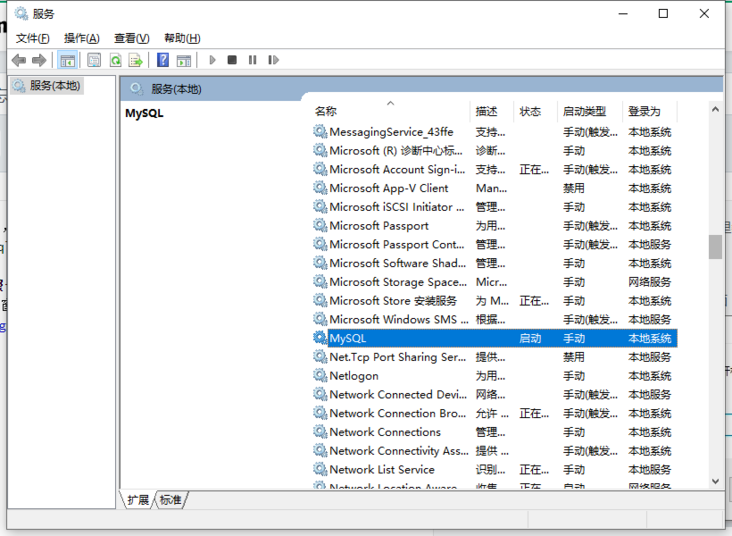
Task: Click the Pause Service toolbar icon
Action: (x=253, y=60)
